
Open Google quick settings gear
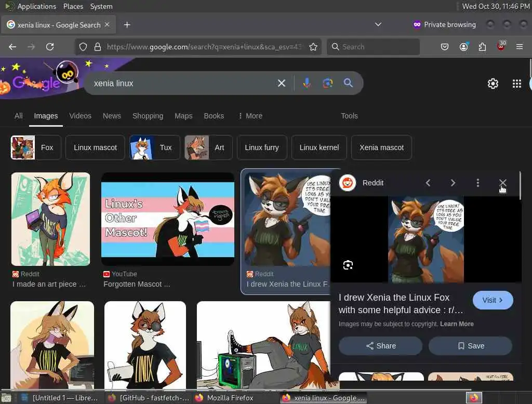point(493,84)
